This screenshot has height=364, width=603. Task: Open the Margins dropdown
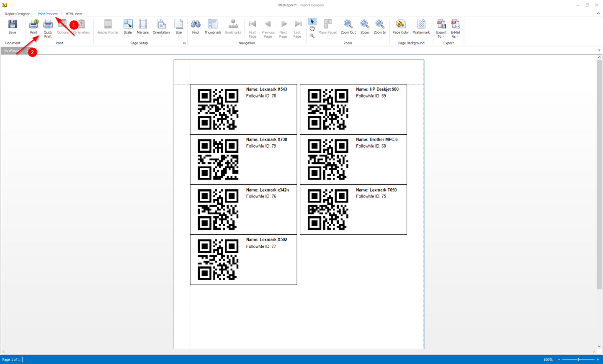tap(143, 28)
